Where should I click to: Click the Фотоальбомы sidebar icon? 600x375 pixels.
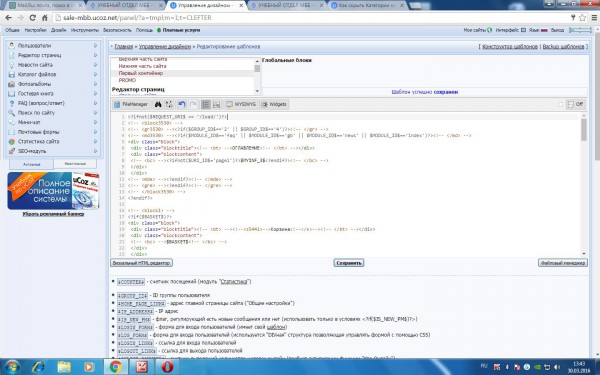11,84
